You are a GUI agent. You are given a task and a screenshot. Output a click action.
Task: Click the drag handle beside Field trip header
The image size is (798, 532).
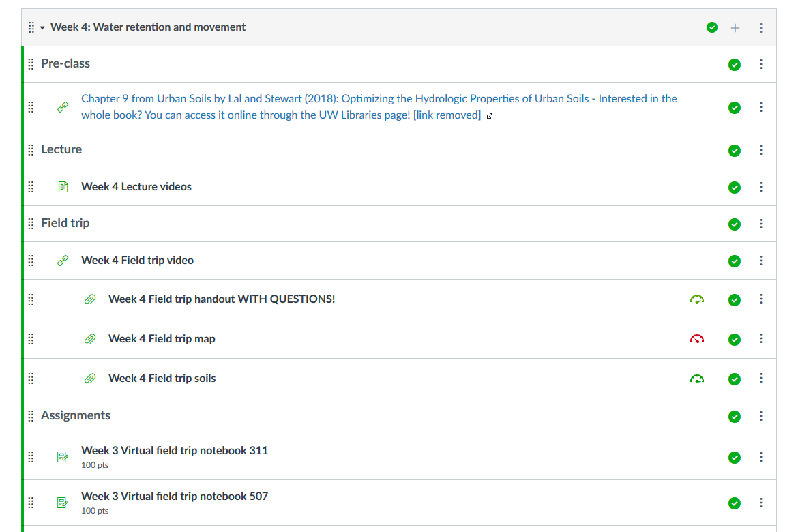click(x=31, y=224)
